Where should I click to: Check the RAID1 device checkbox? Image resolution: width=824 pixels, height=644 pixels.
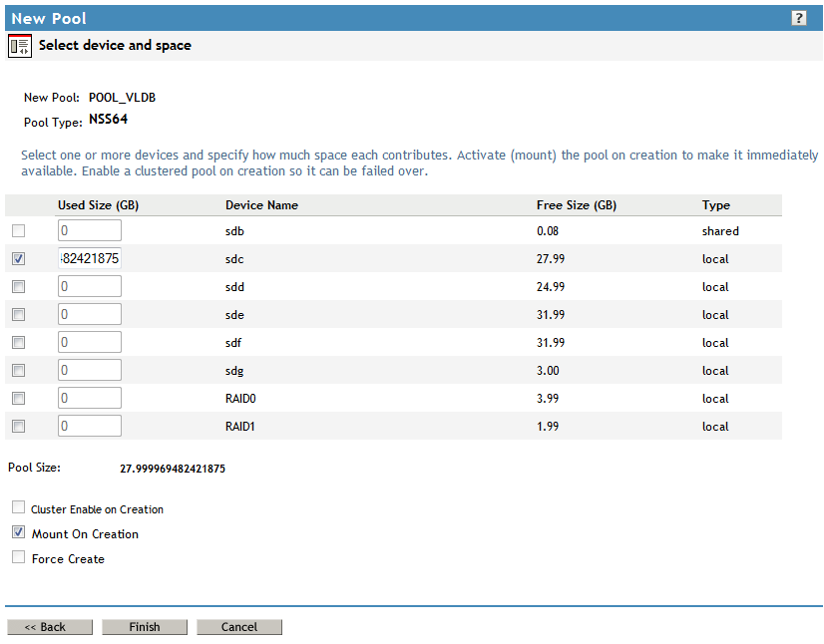pyautogui.click(x=18, y=426)
